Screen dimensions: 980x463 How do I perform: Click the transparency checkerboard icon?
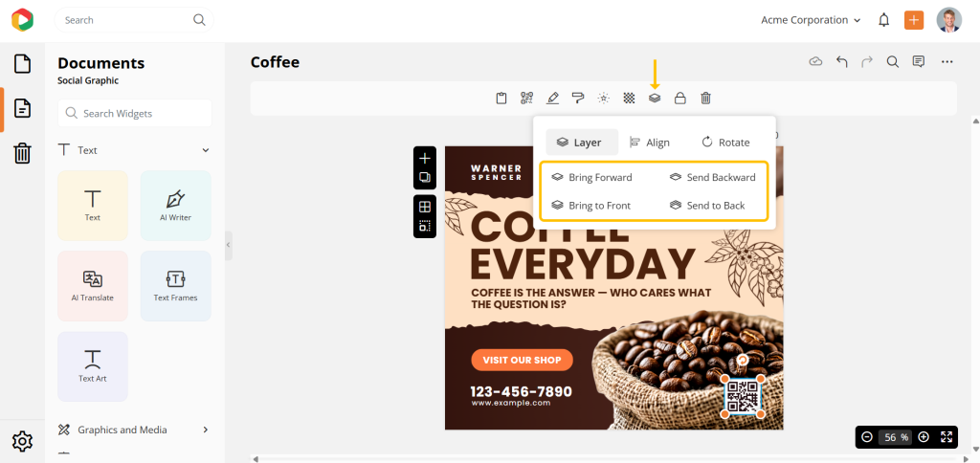pos(629,99)
